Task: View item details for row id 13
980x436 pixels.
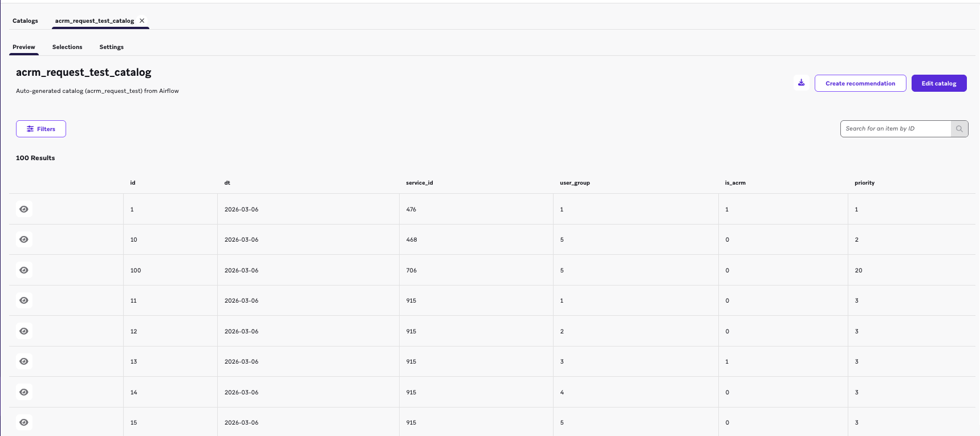Action: (24, 361)
